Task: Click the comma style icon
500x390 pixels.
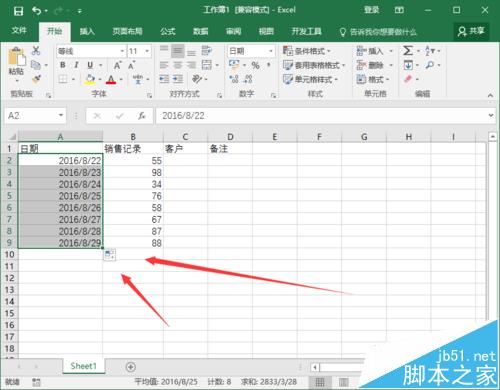Action: (x=269, y=65)
